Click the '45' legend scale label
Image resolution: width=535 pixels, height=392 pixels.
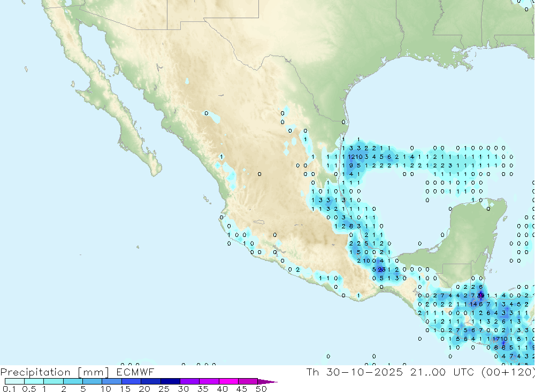[x=242, y=389]
